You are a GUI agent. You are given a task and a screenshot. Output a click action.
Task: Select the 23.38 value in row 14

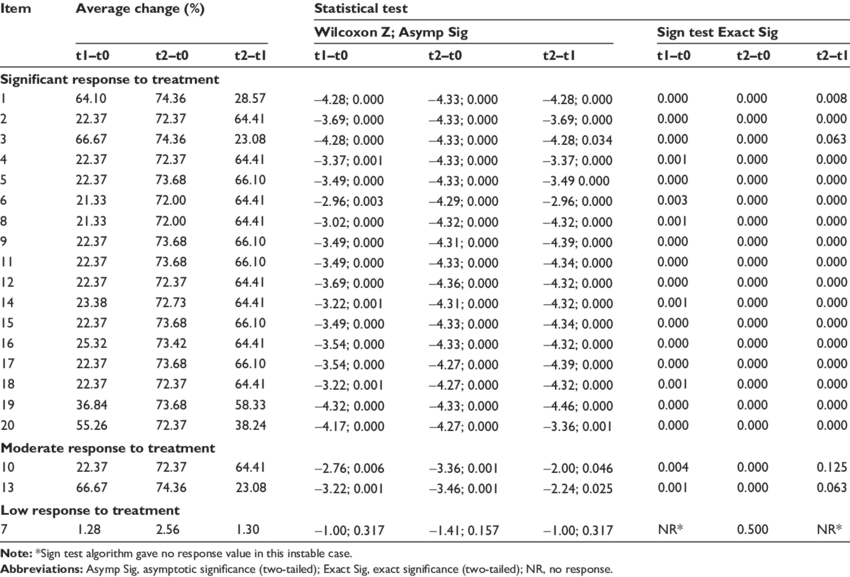point(90,301)
